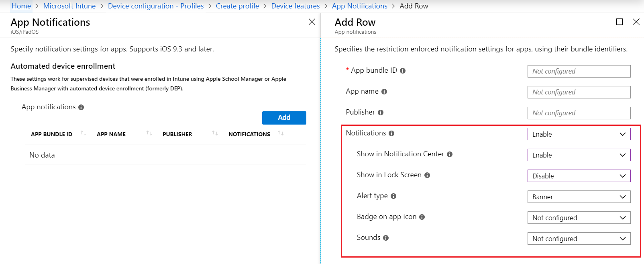The height and width of the screenshot is (264, 644).
Task: Open the Notifications Enable dropdown
Action: click(579, 134)
